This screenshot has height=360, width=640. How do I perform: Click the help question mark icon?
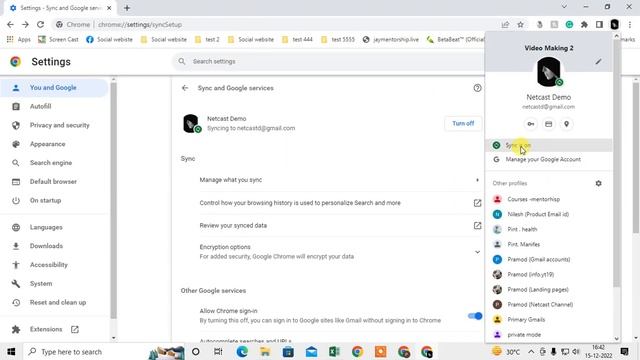pos(477,88)
